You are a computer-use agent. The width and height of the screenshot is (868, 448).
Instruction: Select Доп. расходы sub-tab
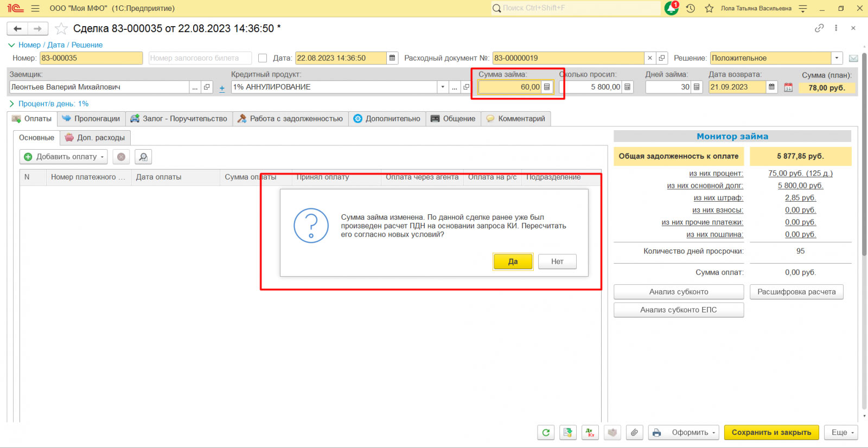(95, 138)
